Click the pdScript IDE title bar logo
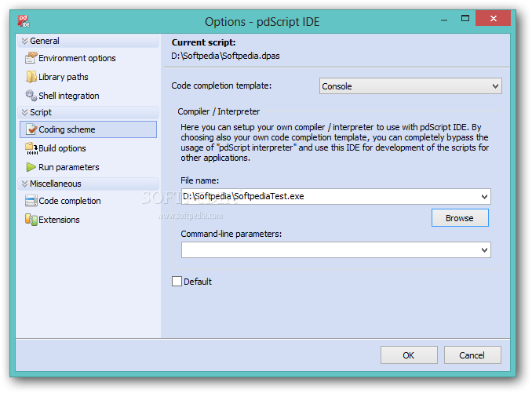The width and height of the screenshot is (532, 393). pos(24,21)
